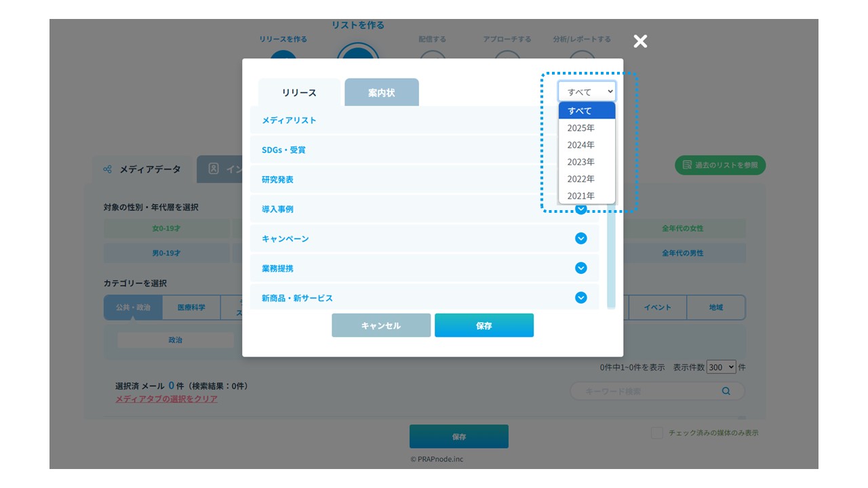Select the 全年代の女性 filter

(x=683, y=228)
